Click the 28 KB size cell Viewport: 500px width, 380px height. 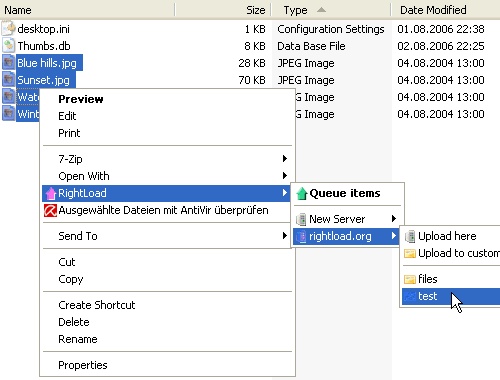point(252,63)
